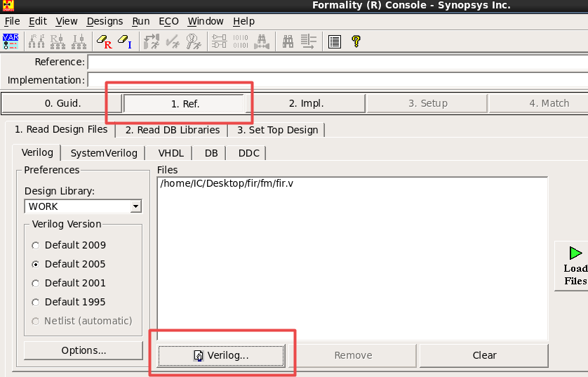
Task: Select Default 2009 Verilog version
Action: point(36,245)
